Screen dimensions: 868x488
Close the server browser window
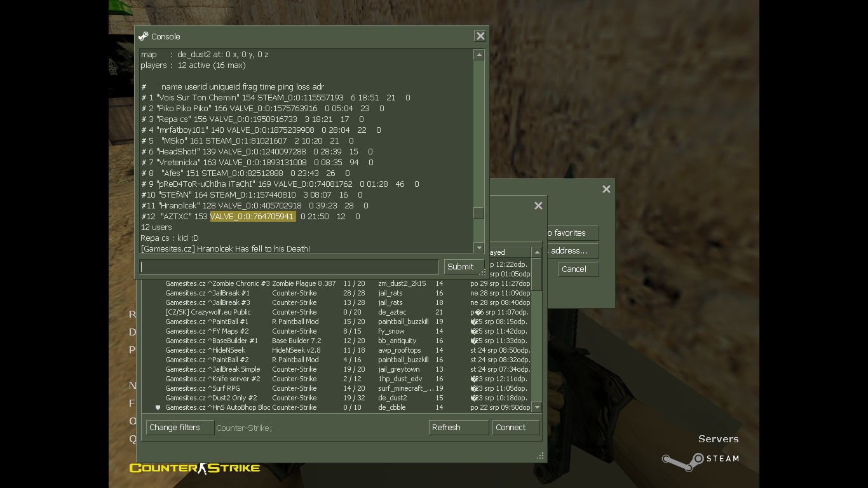pos(538,206)
